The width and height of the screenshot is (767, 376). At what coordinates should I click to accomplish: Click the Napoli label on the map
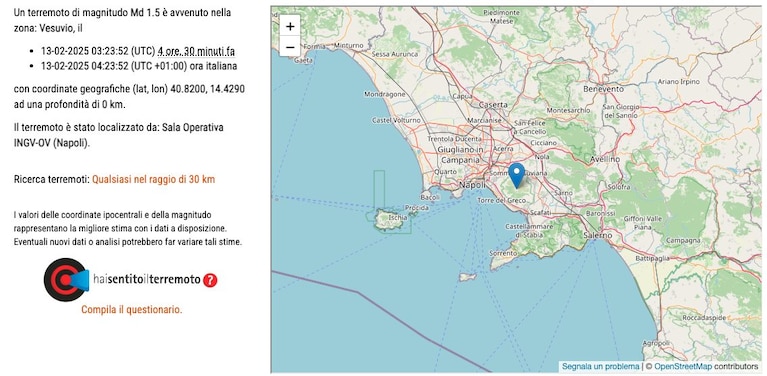click(x=473, y=185)
